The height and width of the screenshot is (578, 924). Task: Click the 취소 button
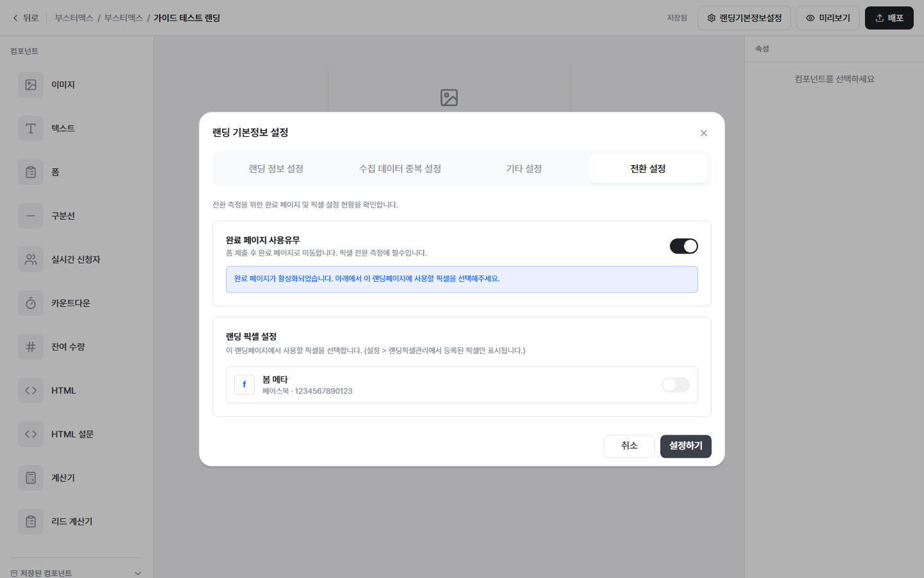[629, 446]
